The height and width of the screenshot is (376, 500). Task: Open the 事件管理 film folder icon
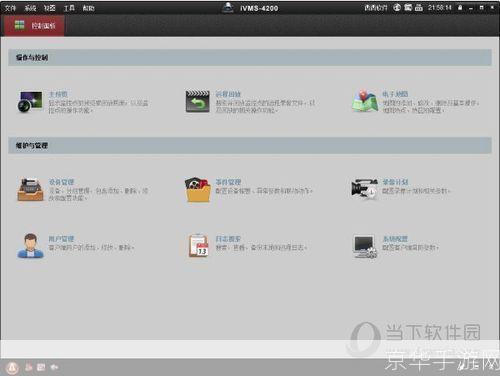(x=198, y=190)
